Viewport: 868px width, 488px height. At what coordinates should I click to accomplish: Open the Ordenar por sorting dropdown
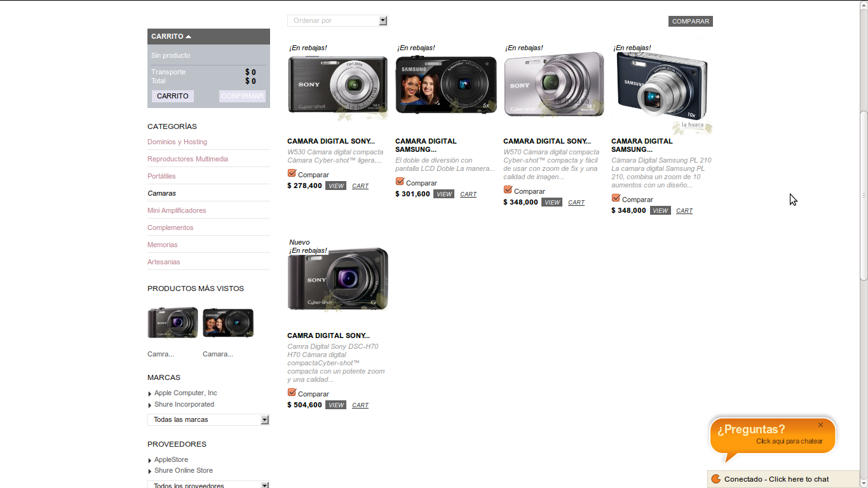[337, 21]
